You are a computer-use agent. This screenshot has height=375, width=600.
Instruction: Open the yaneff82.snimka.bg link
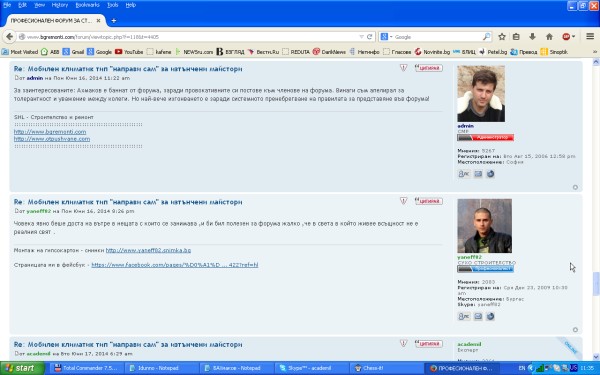(148, 250)
